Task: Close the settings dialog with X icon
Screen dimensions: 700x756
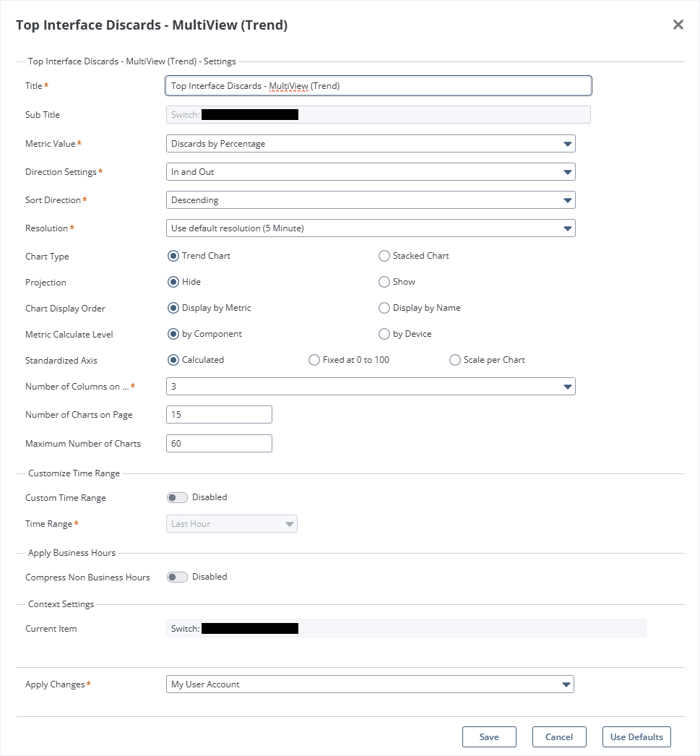Action: [678, 25]
